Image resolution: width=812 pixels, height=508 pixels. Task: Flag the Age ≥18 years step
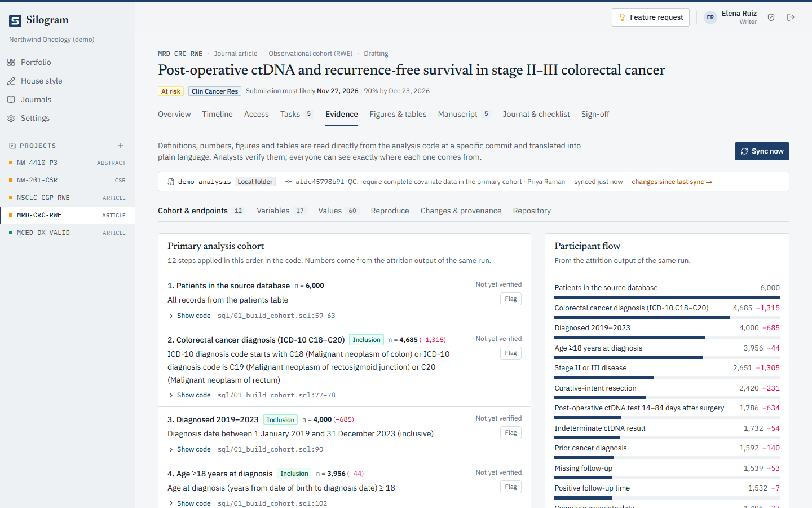[511, 487]
